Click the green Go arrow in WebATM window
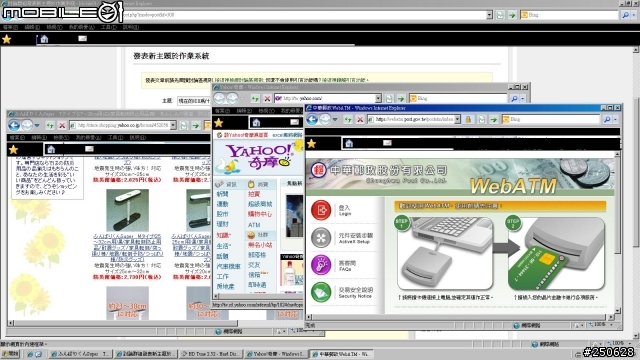Screen dimensions: 640x360 (x=493, y=119)
